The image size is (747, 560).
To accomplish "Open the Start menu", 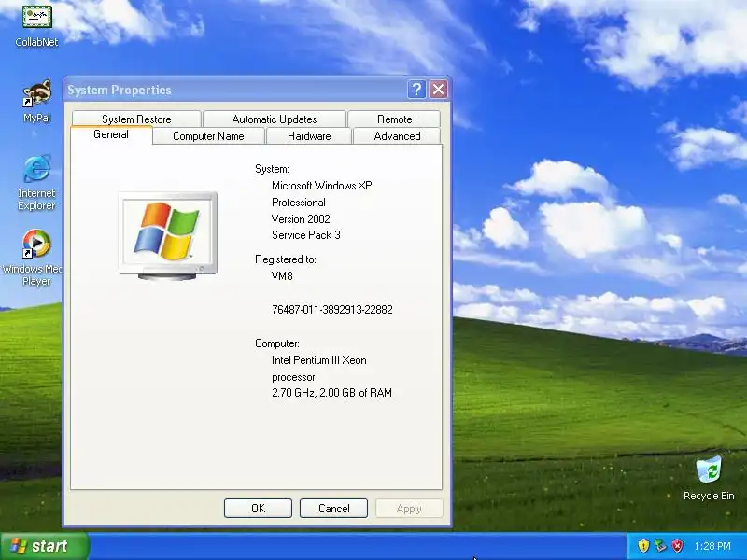I will (x=44, y=546).
